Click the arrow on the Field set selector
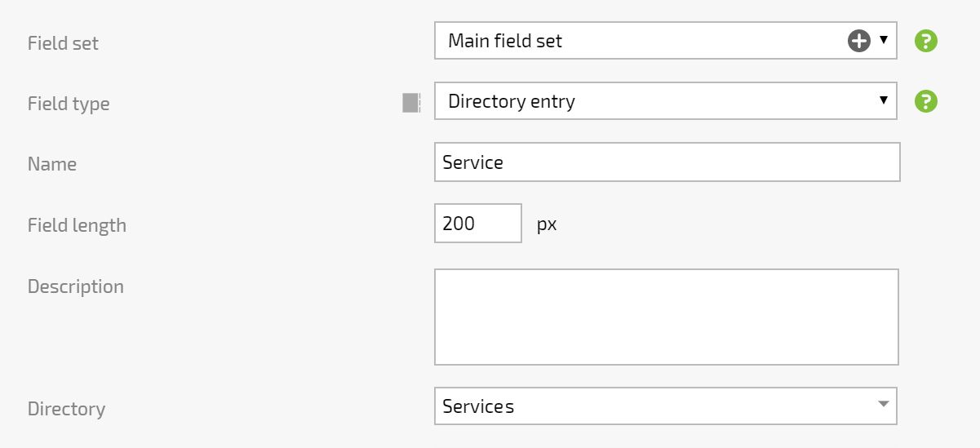 [x=884, y=40]
